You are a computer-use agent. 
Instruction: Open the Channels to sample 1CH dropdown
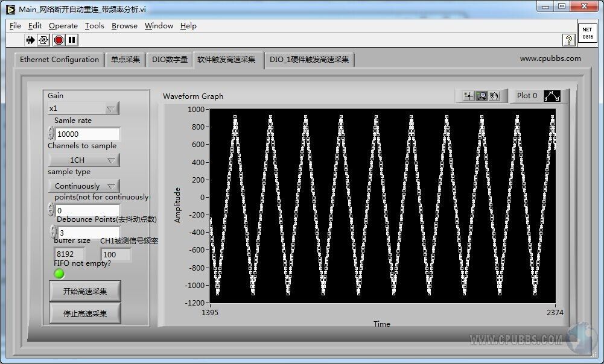[84, 160]
